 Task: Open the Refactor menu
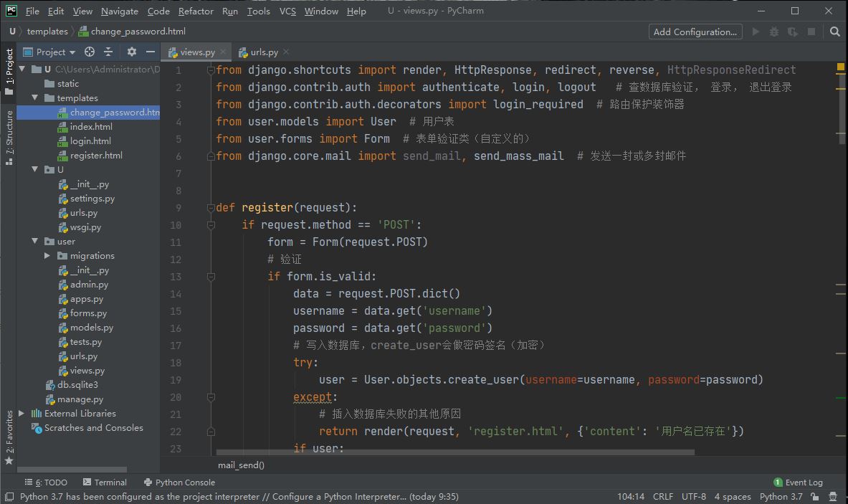196,11
